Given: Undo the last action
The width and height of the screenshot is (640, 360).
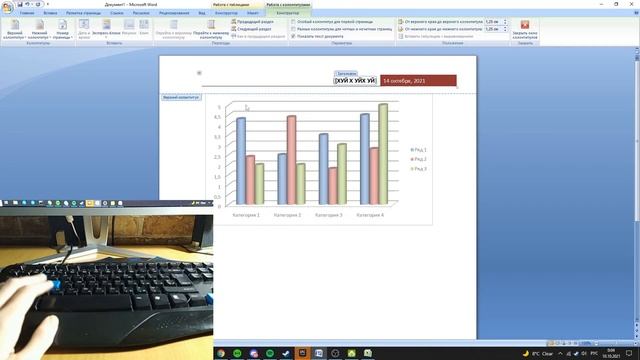Looking at the screenshot, I should [27, 4].
